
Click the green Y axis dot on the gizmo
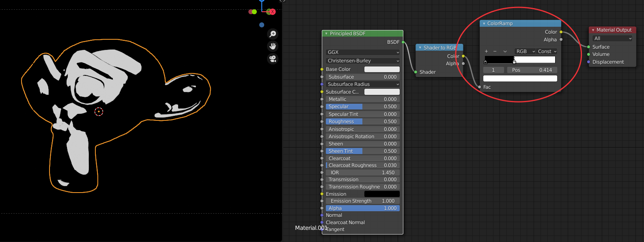pyautogui.click(x=254, y=12)
